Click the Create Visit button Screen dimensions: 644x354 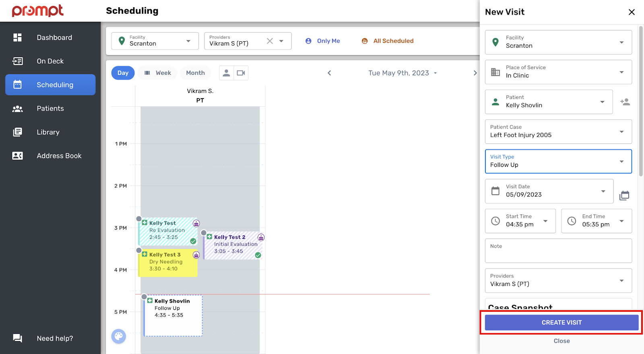click(x=561, y=323)
